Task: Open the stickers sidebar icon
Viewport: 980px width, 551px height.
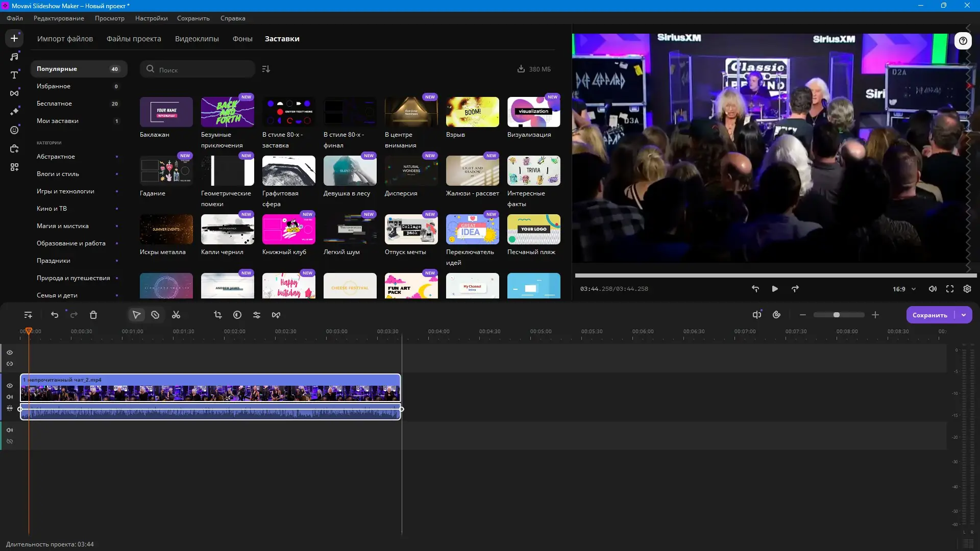Action: click(14, 130)
